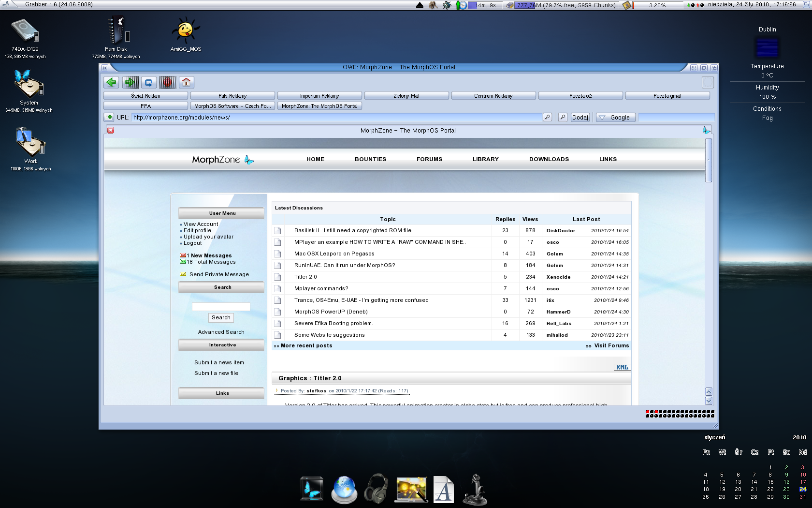Go back with the green left arrow
The image size is (812, 508).
click(x=111, y=82)
